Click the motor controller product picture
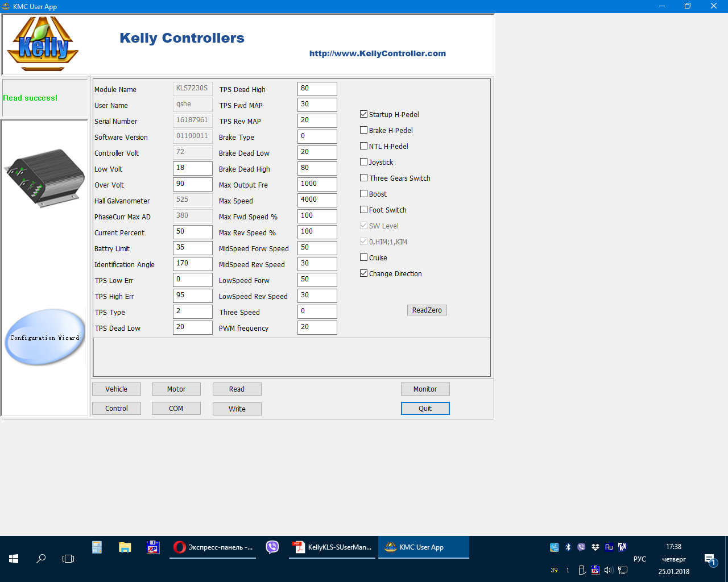Image resolution: width=728 pixels, height=582 pixels. (44, 178)
